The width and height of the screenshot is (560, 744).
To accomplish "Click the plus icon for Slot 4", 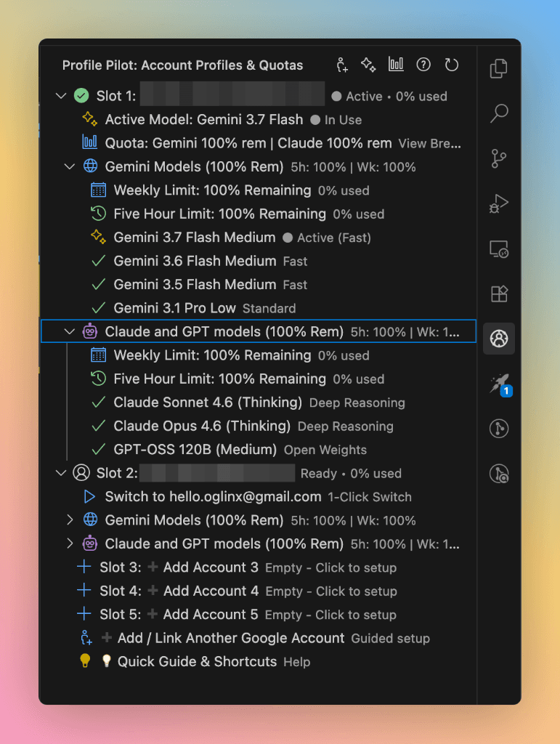I will 84,591.
